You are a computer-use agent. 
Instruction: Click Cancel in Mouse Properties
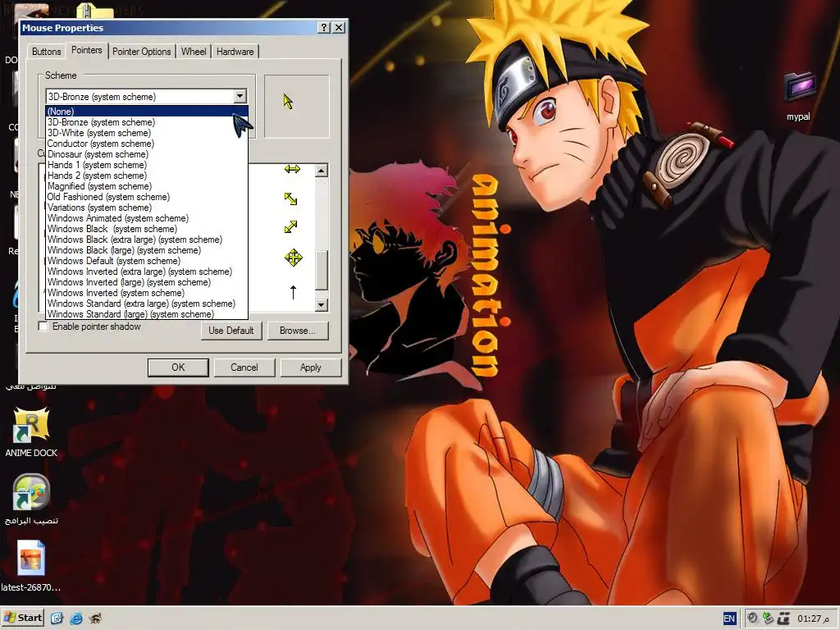pos(244,367)
